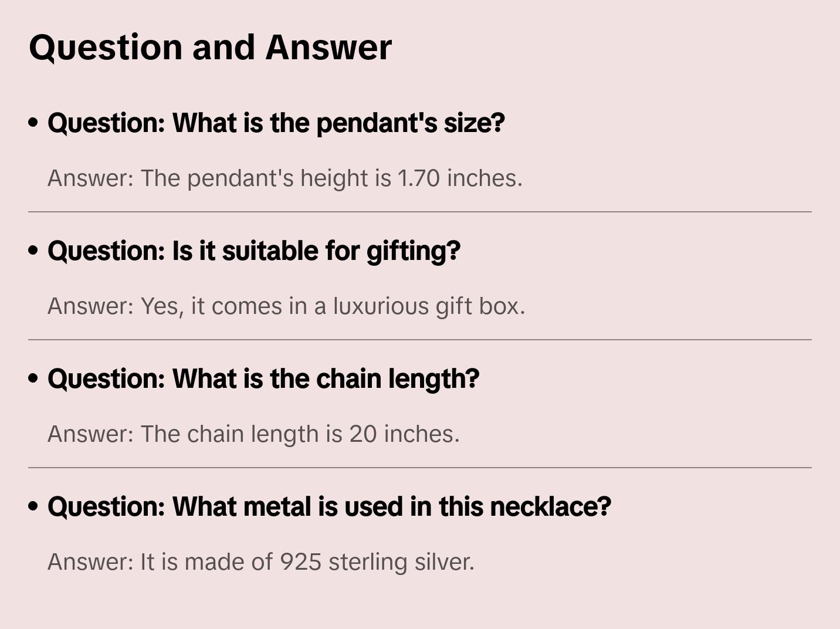Click the divider line below the gift box answer
The width and height of the screenshot is (840, 629).
[420, 340]
